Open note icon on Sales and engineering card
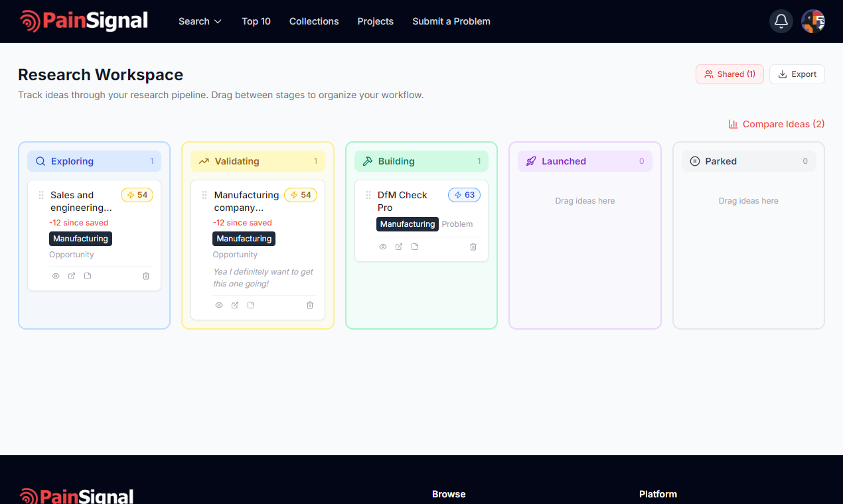Image resolution: width=843 pixels, height=504 pixels. point(88,276)
